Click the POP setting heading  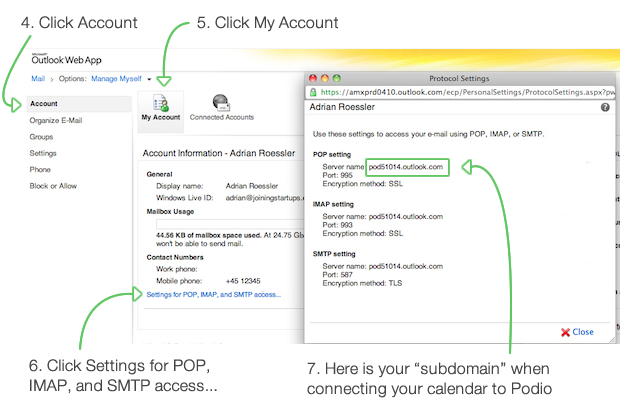coord(332,155)
